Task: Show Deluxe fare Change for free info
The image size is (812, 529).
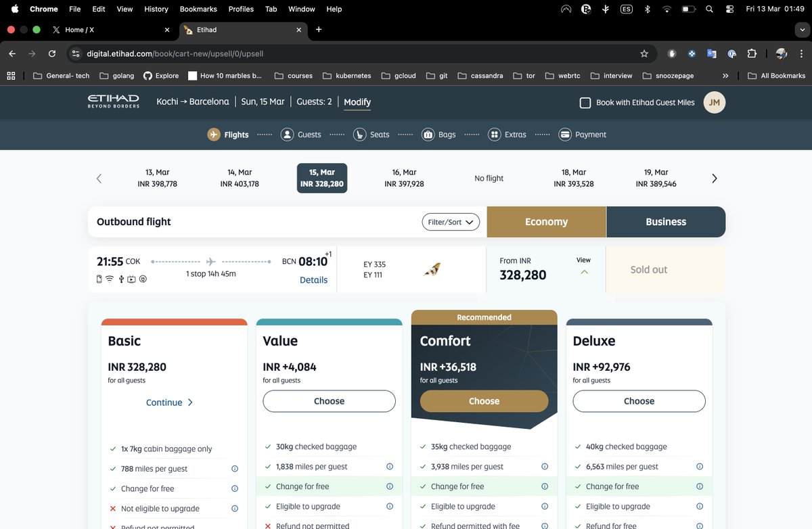Action: (x=700, y=486)
